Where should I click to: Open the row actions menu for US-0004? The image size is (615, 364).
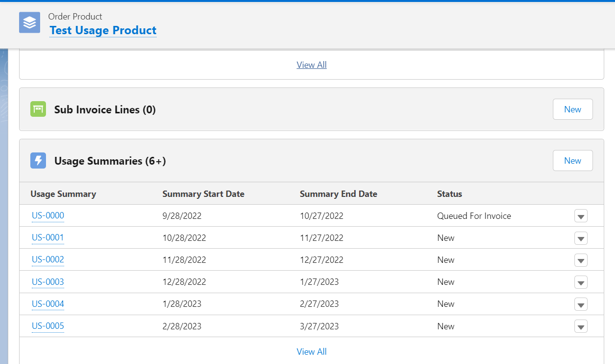(581, 304)
